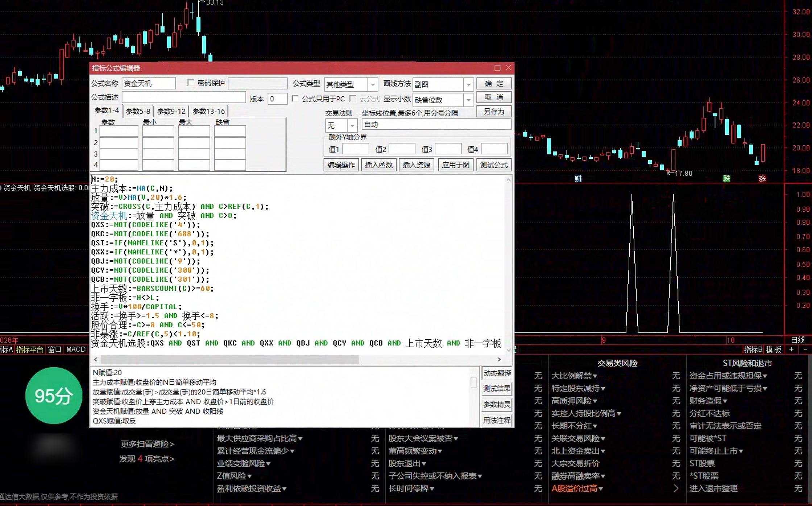This screenshot has width=812, height=506.
Task: Open 发现4项亮点 link
Action: (147, 459)
